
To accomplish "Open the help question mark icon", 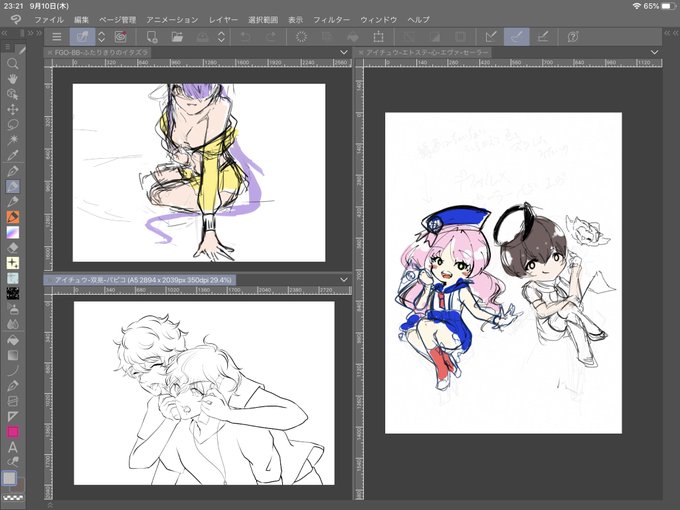I will [x=573, y=37].
